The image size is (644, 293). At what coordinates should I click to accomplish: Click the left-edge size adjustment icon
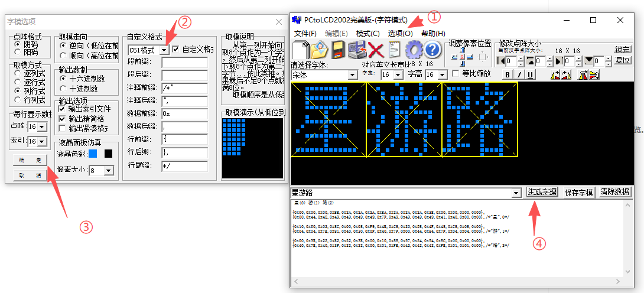pyautogui.click(x=501, y=61)
